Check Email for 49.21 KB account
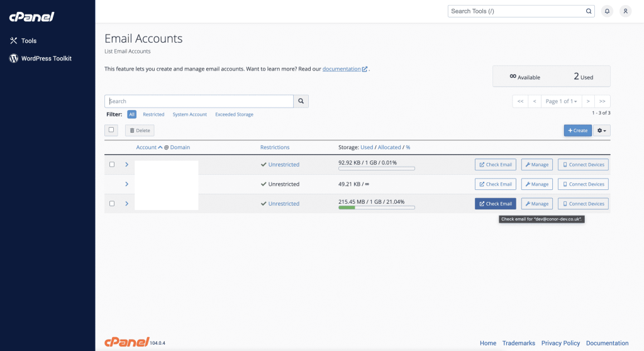The width and height of the screenshot is (644, 351). [x=496, y=184]
